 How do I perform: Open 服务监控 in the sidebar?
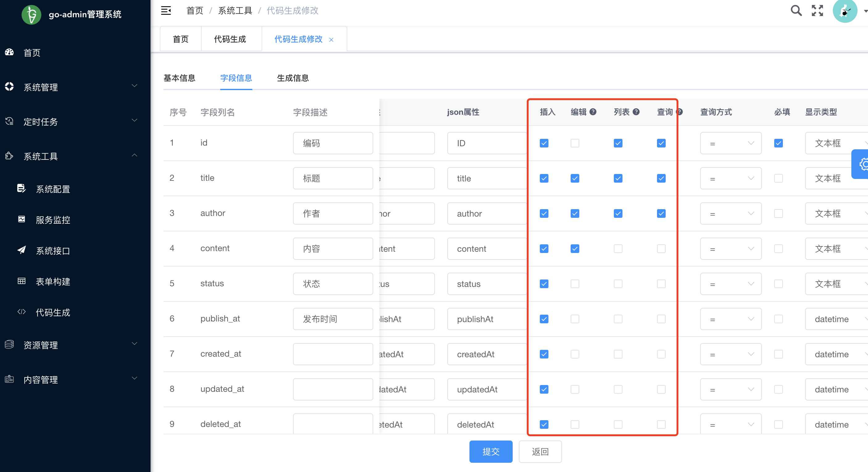(x=53, y=220)
